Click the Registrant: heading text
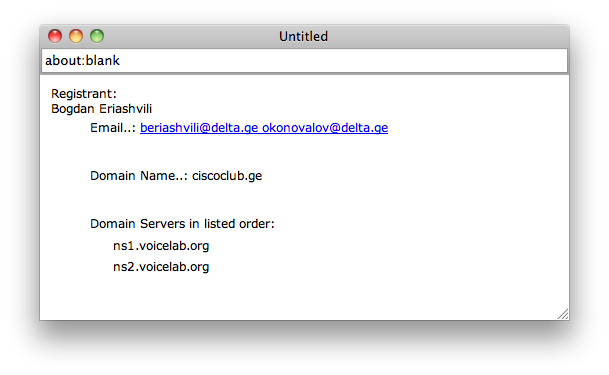 pyautogui.click(x=84, y=94)
